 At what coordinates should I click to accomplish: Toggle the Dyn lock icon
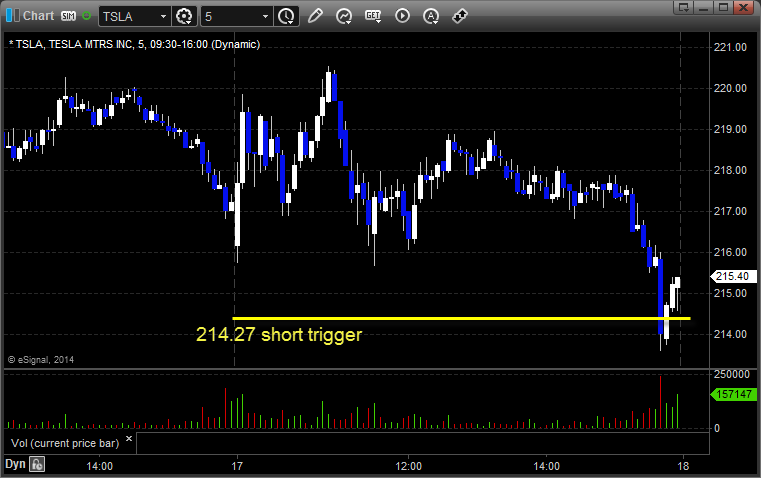pyautogui.click(x=37, y=464)
